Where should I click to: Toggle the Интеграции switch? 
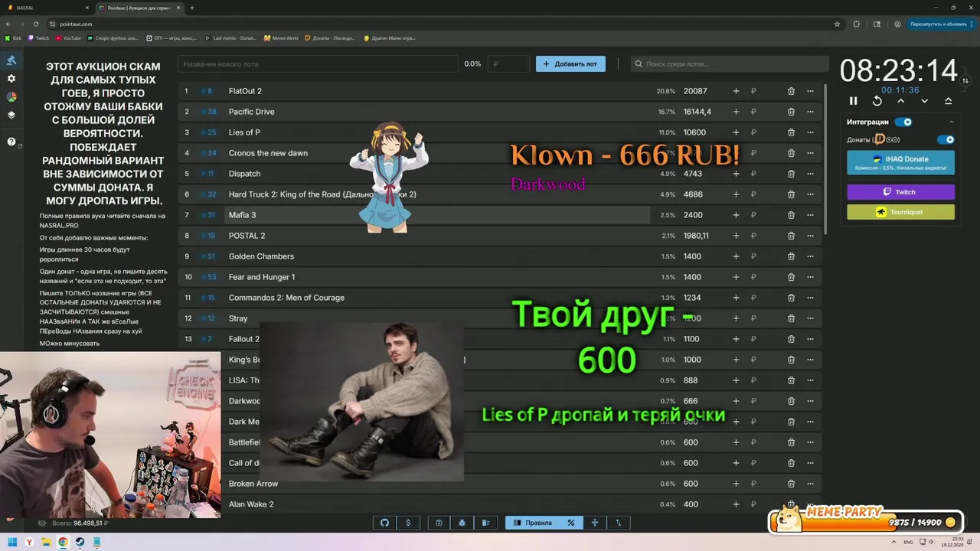[903, 122]
